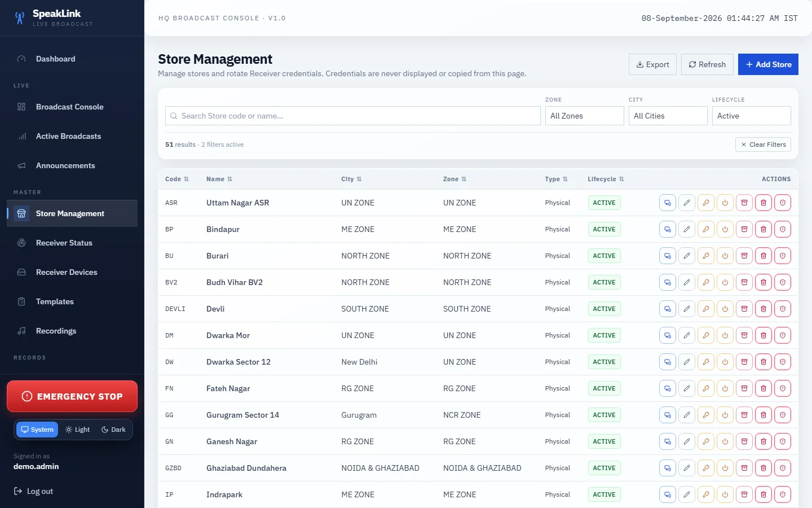
Task: Click the pencil icon for Gurugram Sector 14
Action: pos(687,415)
